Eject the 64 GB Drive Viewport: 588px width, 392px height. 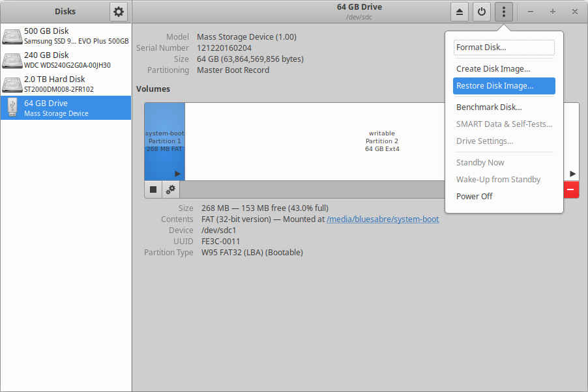460,11
